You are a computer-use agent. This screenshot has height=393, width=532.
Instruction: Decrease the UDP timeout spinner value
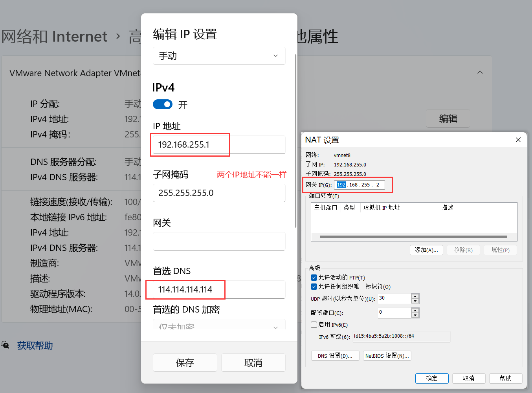(x=415, y=301)
